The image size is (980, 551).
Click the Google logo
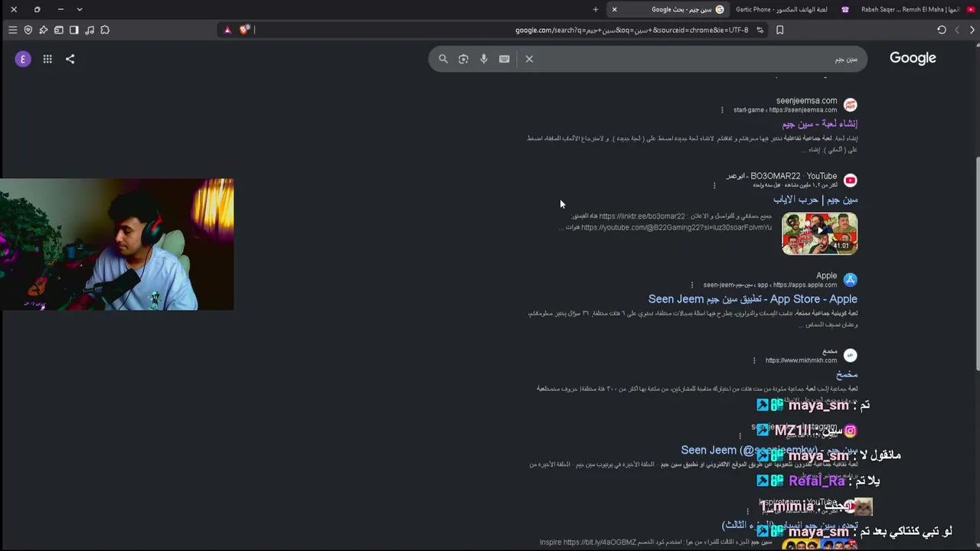point(913,58)
